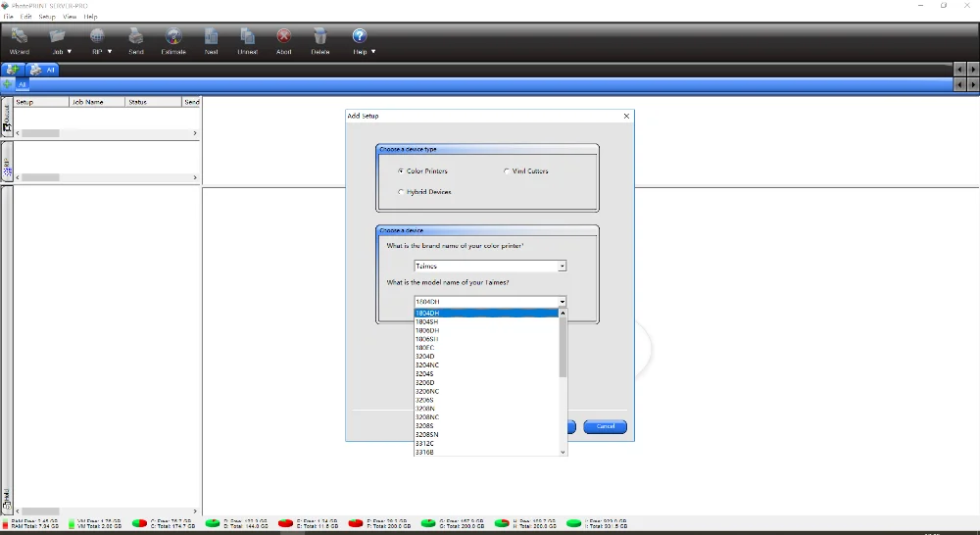
Task: Click the Send printer toolbar icon
Action: (135, 37)
